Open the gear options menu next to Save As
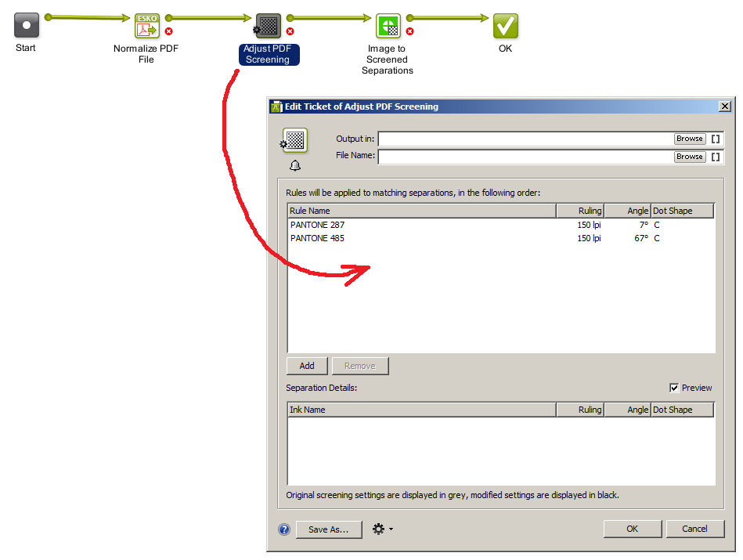Image resolution: width=743 pixels, height=560 pixels. click(382, 529)
